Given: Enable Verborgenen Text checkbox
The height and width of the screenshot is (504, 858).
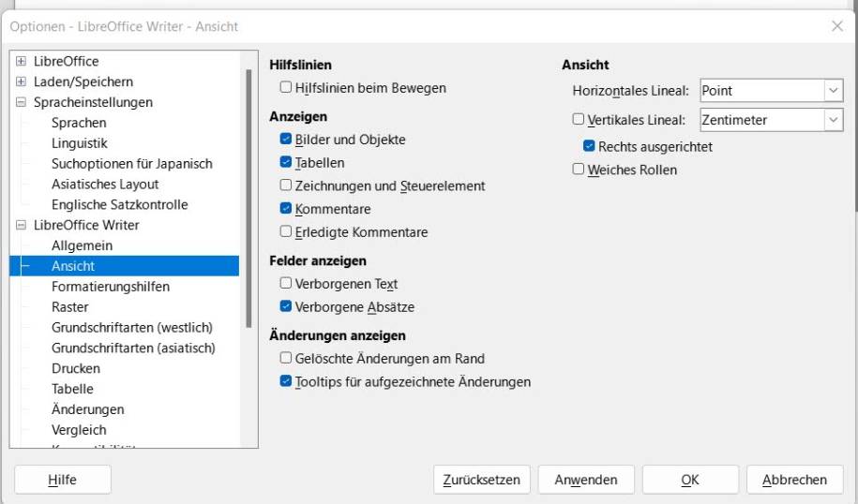Looking at the screenshot, I should [x=286, y=283].
